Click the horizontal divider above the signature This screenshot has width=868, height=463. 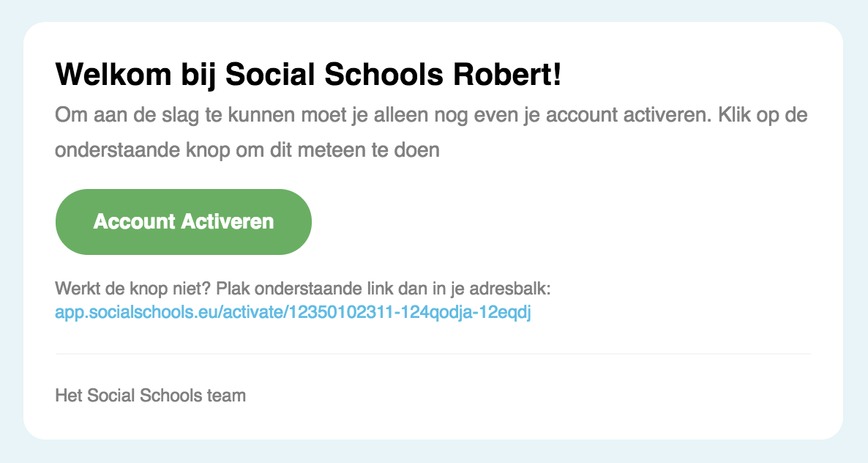433,354
